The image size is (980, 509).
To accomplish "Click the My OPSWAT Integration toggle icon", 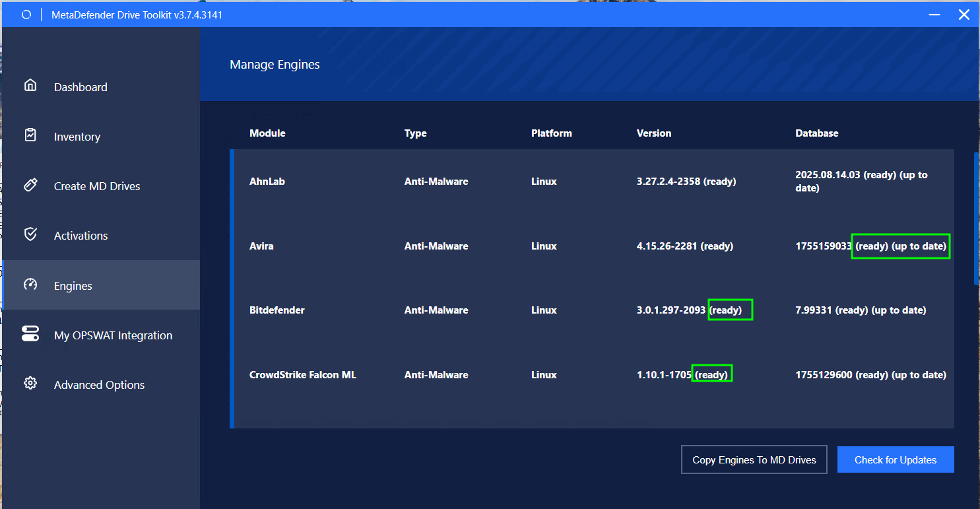I will [x=30, y=333].
